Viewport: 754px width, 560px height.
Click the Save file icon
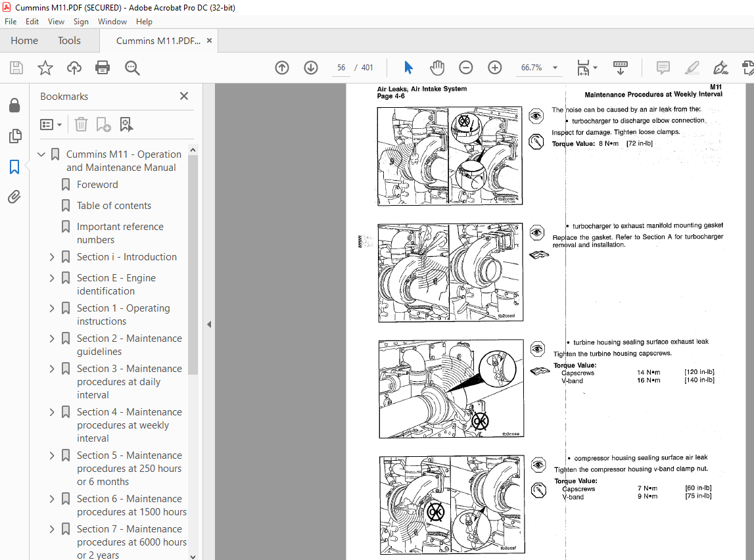(x=16, y=68)
